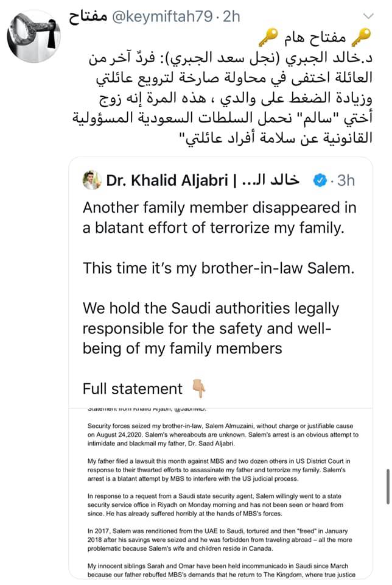The width and height of the screenshot is (392, 585).
Task: Open the key profile picture of مفتاح
Action: (x=33, y=36)
